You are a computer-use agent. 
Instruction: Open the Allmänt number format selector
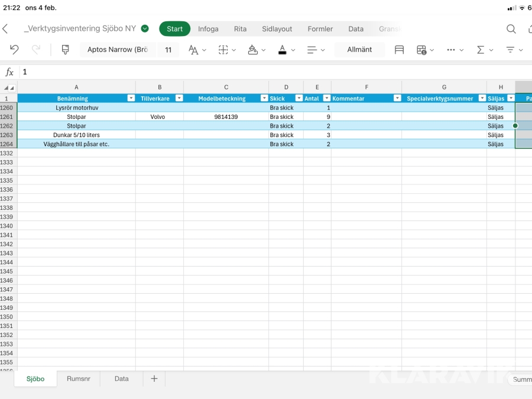tap(359, 50)
